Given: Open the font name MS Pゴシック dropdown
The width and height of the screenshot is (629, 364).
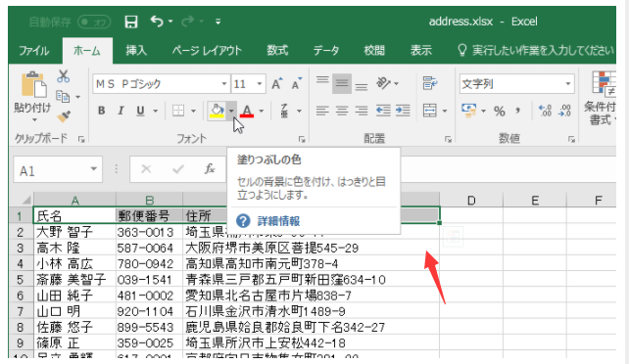Looking at the screenshot, I should point(223,84).
